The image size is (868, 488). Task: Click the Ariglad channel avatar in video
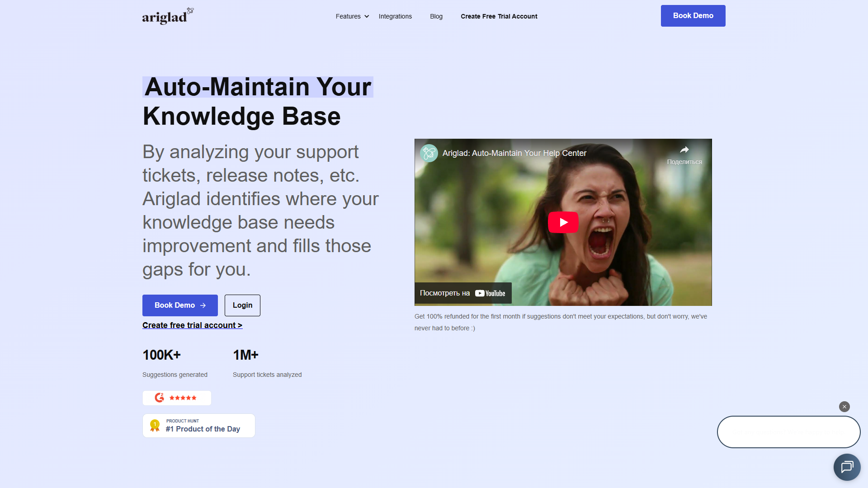point(429,153)
